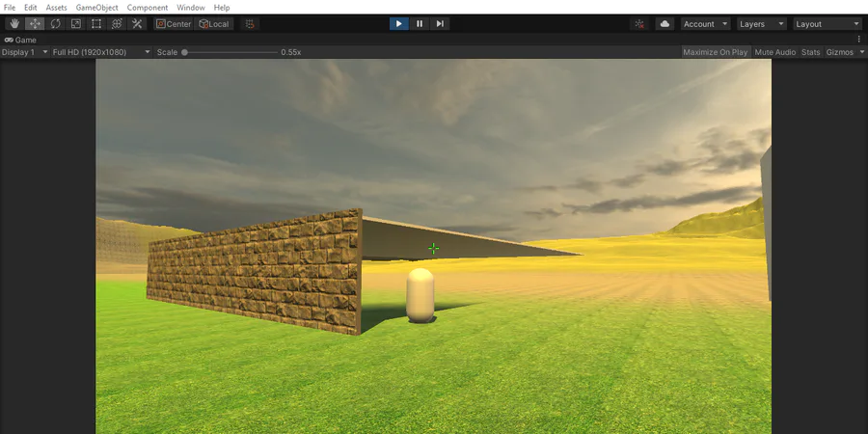Expand Gizmos dropdown arrow
The image size is (868, 434).
[861, 52]
